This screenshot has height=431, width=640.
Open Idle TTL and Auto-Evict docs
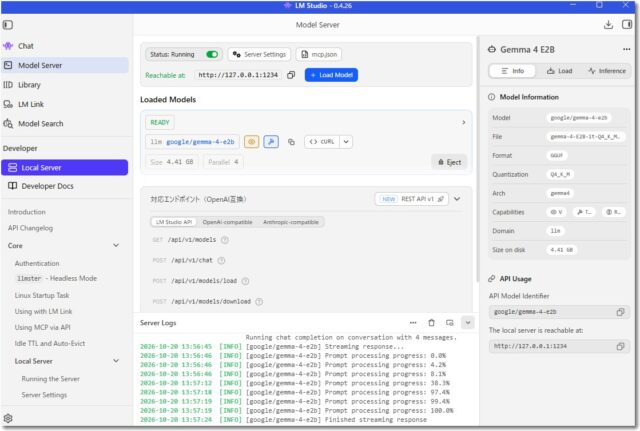50,344
